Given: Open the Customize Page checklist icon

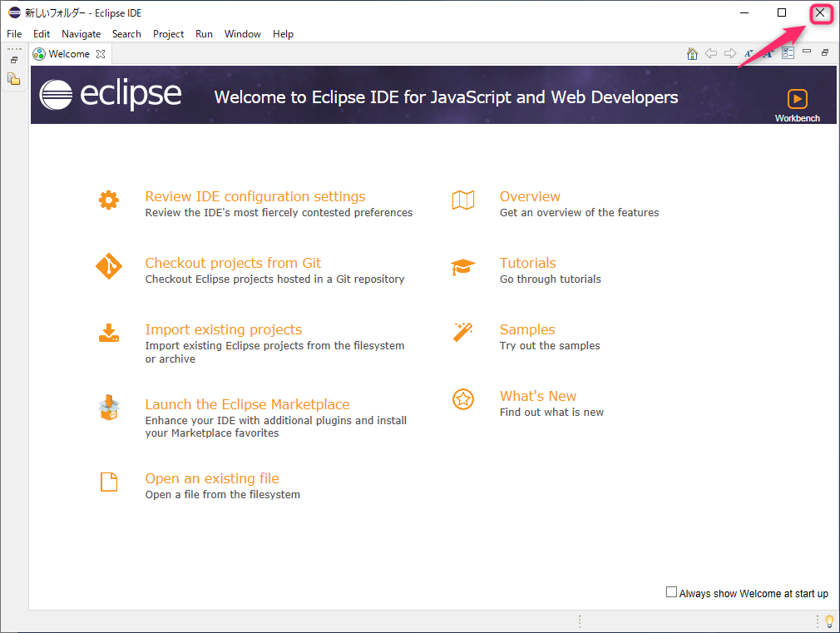Looking at the screenshot, I should (788, 52).
